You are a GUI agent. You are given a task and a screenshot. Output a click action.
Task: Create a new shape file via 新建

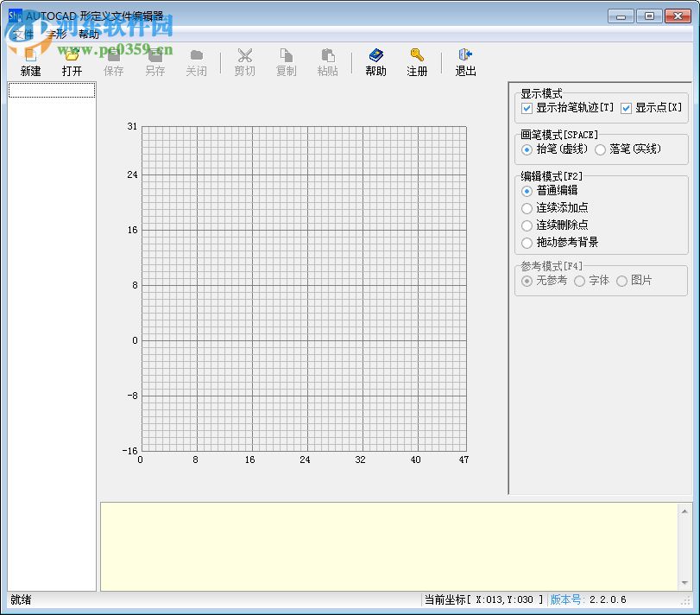(30, 60)
